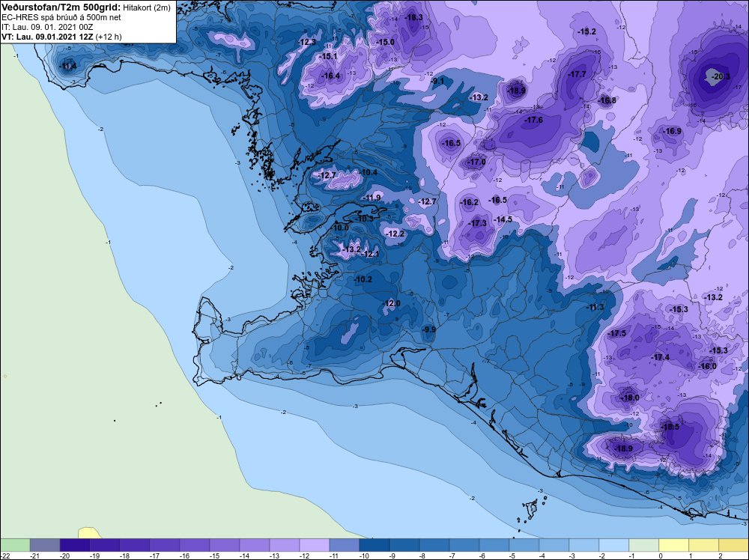Click the -9.1 temperature label
The image size is (749, 560).
[x=437, y=81]
